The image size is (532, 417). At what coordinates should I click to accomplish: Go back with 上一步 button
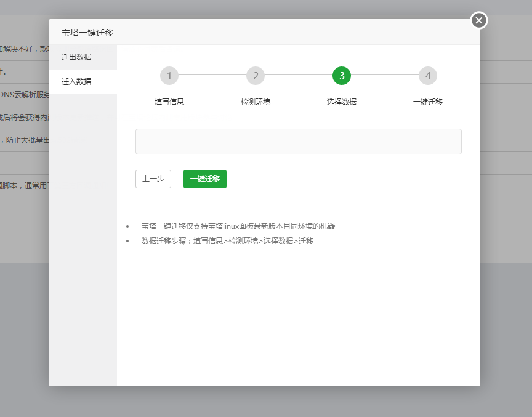coord(153,179)
